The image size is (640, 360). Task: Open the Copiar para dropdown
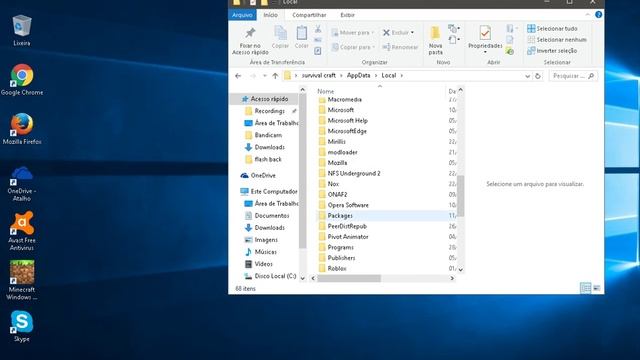pos(353,47)
